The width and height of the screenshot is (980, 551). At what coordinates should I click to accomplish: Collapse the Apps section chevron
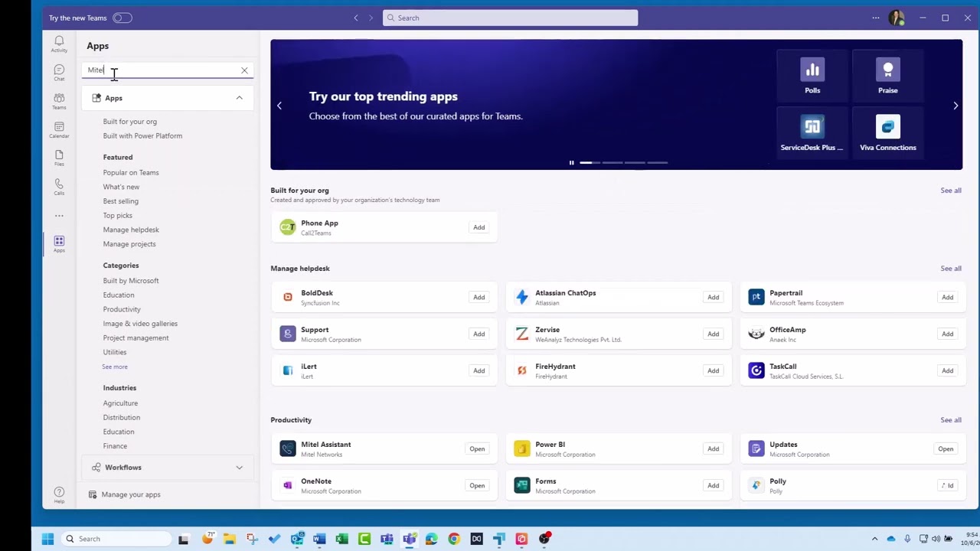coord(239,98)
